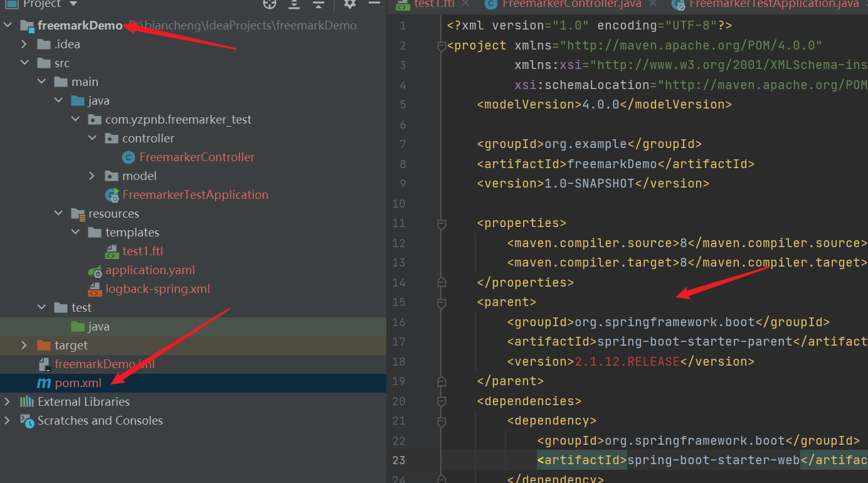Switch to the test1.ftl editor tab
The width and height of the screenshot is (868, 483).
tap(433, 4)
